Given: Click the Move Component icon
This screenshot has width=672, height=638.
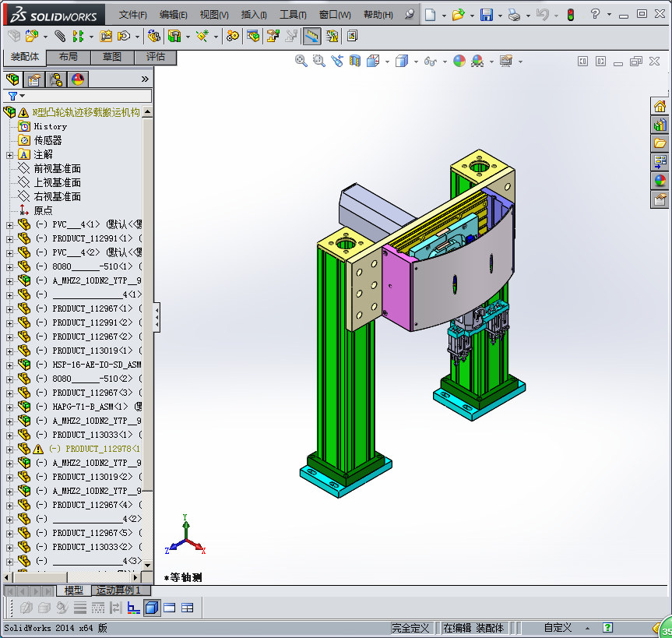Looking at the screenshot, I should (125, 37).
